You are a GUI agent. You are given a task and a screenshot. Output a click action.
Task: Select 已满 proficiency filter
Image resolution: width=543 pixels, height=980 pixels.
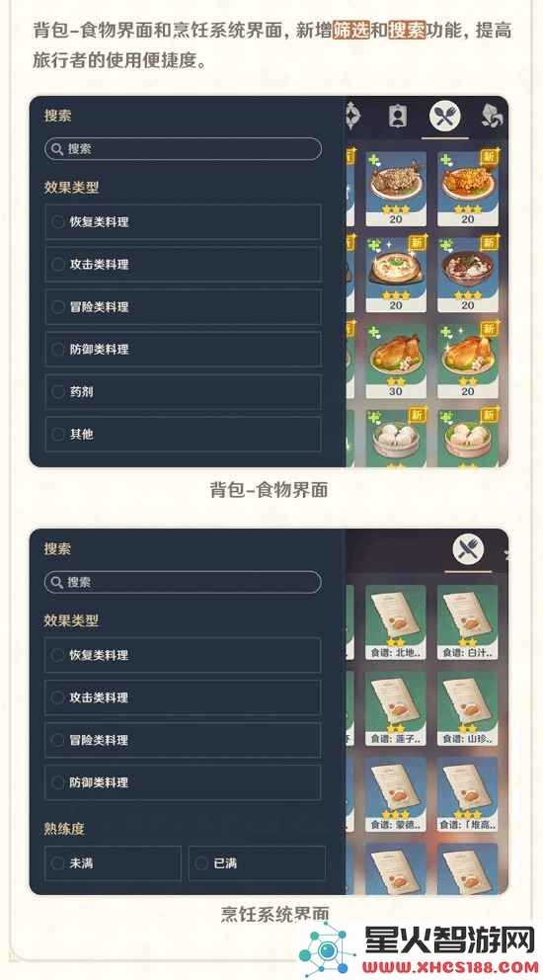pyautogui.click(x=257, y=863)
